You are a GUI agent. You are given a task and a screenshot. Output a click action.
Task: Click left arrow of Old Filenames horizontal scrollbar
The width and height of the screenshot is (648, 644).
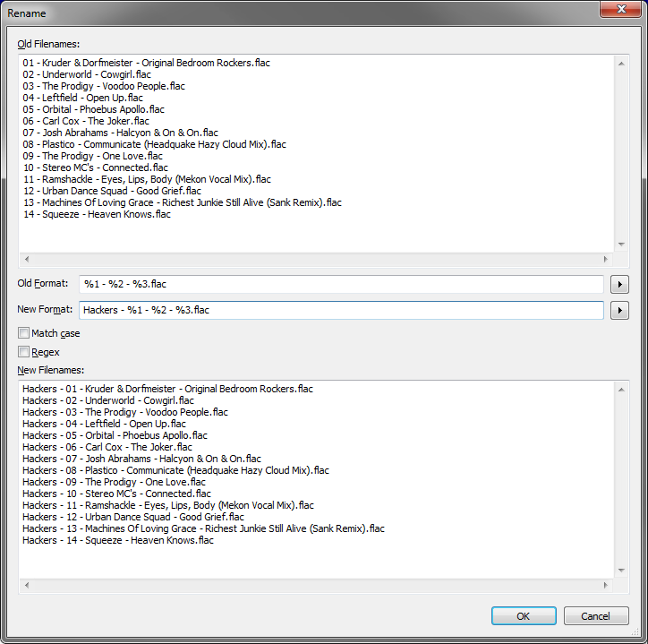pyautogui.click(x=27, y=260)
